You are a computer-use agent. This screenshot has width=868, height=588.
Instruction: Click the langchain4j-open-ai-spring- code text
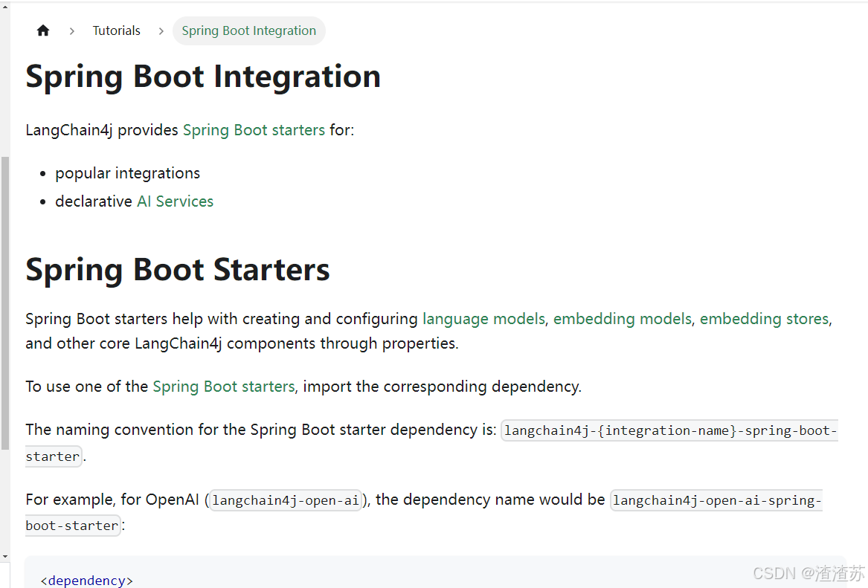pyautogui.click(x=717, y=500)
